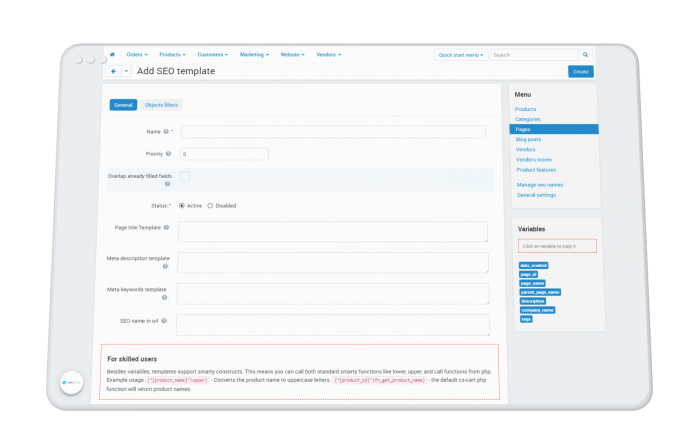Viewport: 700px width, 445px height.
Task: Focus the Name input field
Action: [x=333, y=132]
